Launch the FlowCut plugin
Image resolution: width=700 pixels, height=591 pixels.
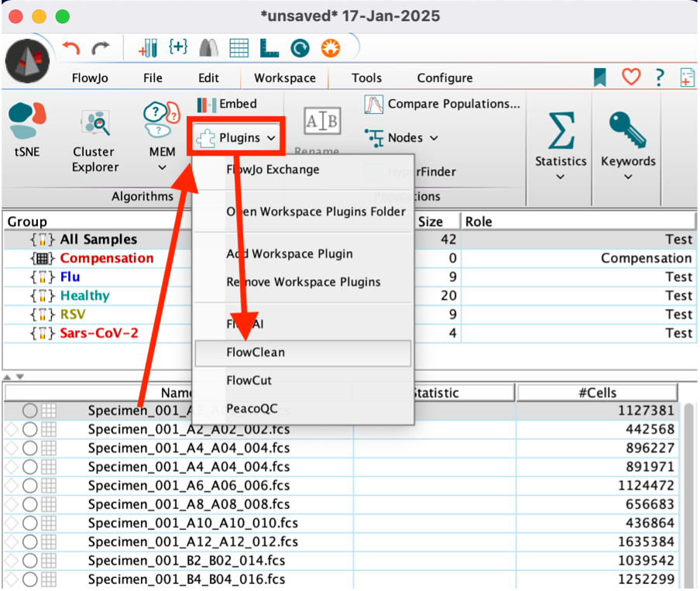(303, 380)
